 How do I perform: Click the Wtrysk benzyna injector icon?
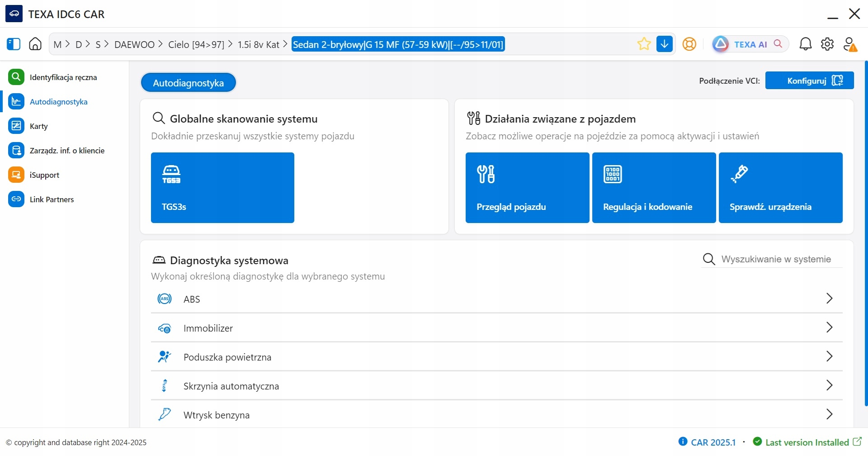pos(165,414)
